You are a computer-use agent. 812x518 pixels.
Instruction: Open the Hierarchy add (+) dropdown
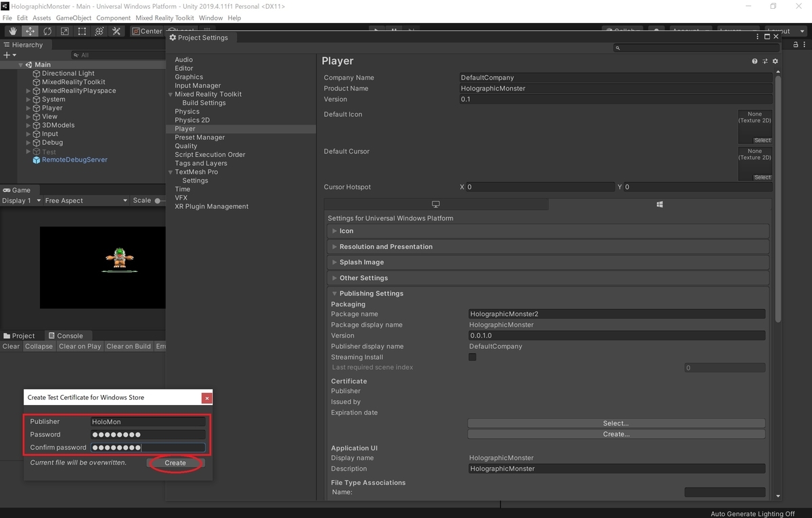(9, 55)
